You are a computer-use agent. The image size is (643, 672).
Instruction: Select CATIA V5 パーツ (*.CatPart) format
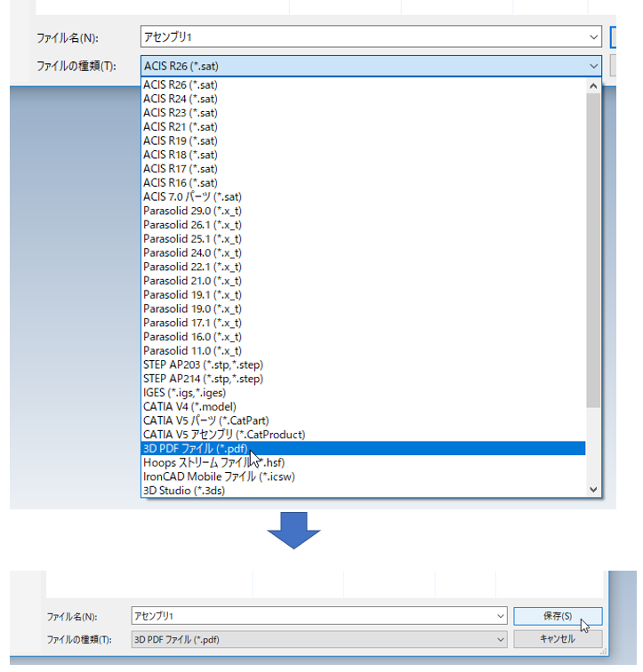[363, 420]
